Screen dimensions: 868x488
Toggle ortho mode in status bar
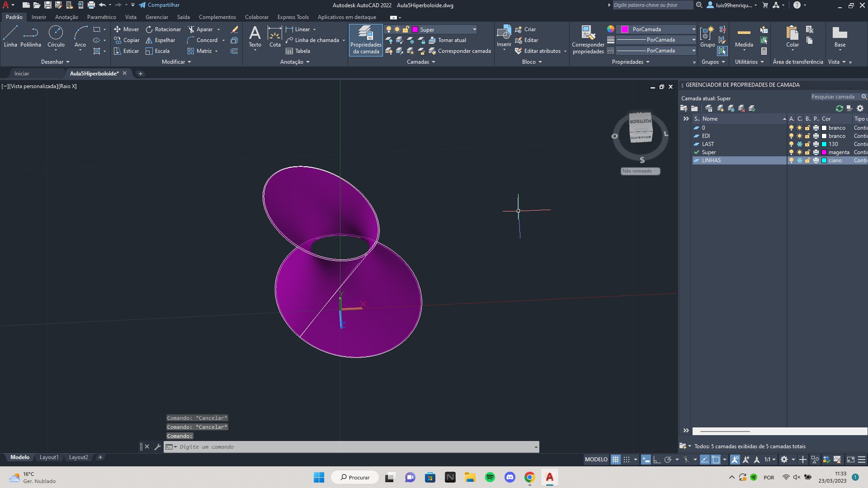[657, 460]
